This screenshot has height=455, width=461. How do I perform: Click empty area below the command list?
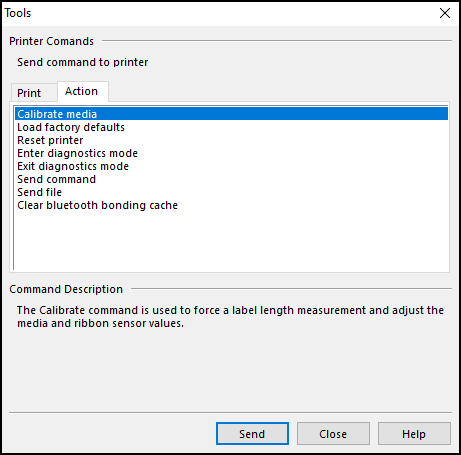pos(231,241)
